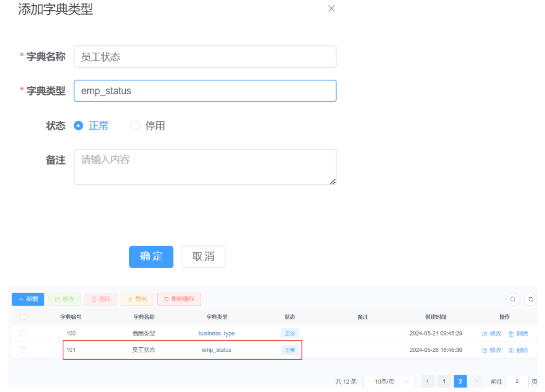
Task: Click 删除 for the 员工状态 row
Action: (518, 350)
